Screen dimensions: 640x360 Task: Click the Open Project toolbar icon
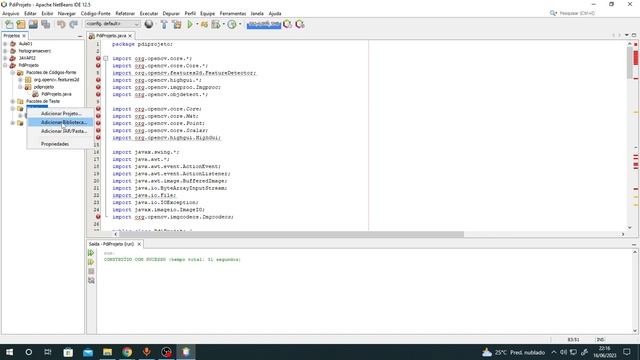pos(33,24)
